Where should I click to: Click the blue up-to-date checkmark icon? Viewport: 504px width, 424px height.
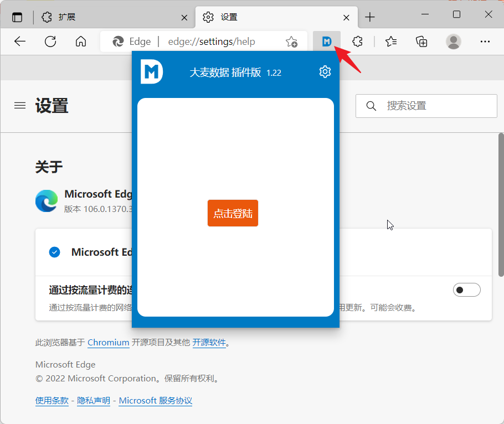(x=55, y=252)
